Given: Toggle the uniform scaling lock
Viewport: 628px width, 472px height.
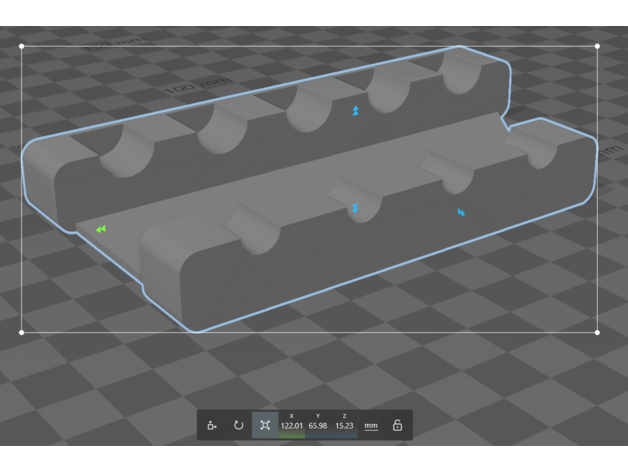Looking at the screenshot, I should pyautogui.click(x=397, y=425).
